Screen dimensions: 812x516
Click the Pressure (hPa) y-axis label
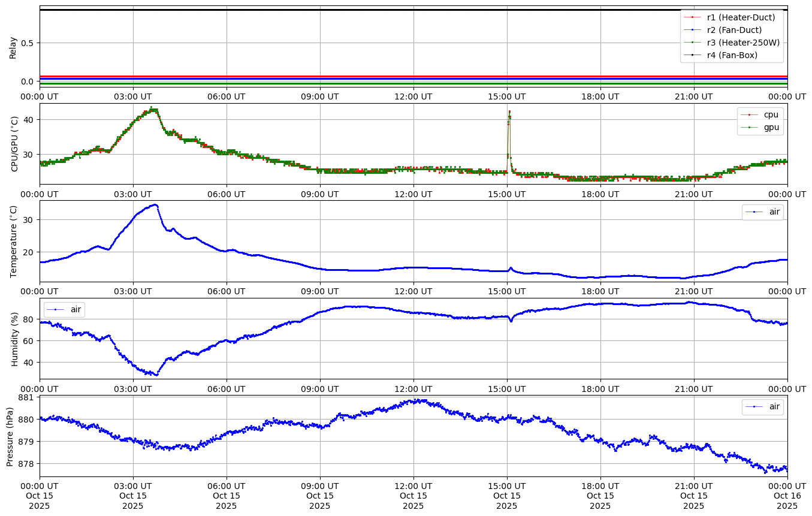pos(10,436)
